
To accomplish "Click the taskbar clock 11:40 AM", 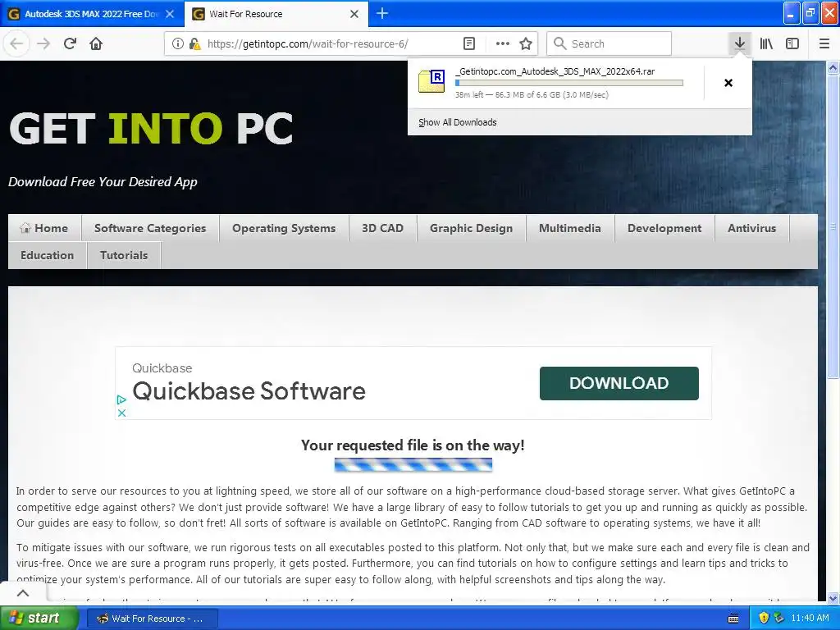I will [x=810, y=619].
